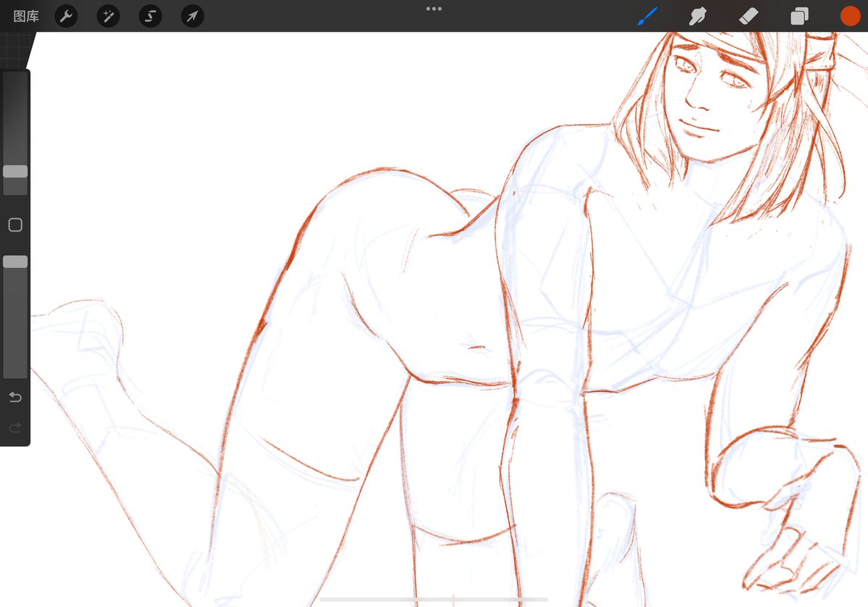Tap the three-dot menu at top center

point(434,9)
